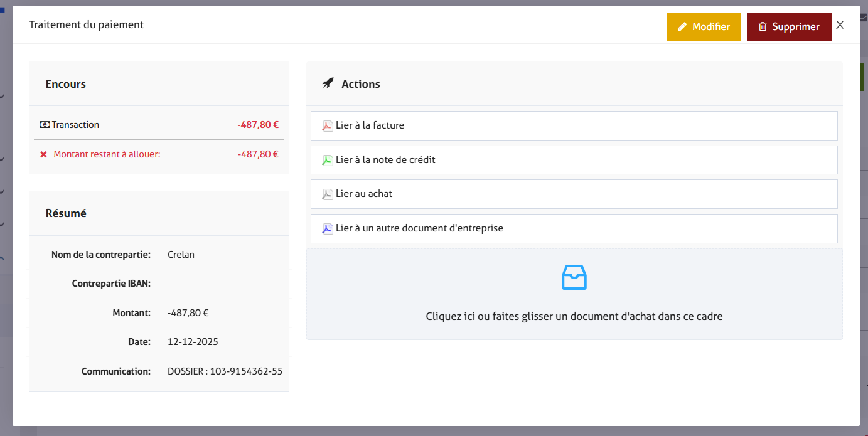This screenshot has height=436, width=868.
Task: Click the text Cliquez ici ou faites glisser un document
Action: [574, 316]
